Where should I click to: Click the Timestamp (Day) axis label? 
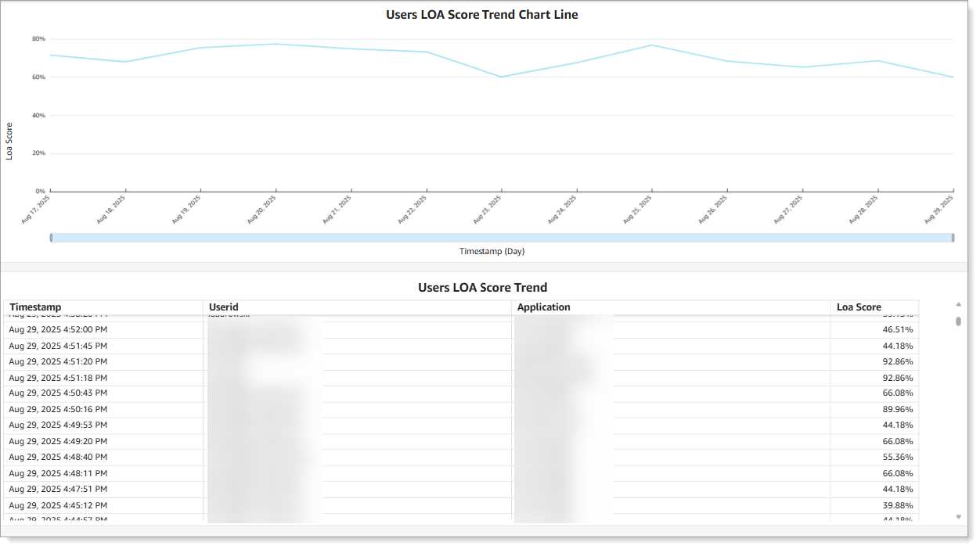coord(491,251)
